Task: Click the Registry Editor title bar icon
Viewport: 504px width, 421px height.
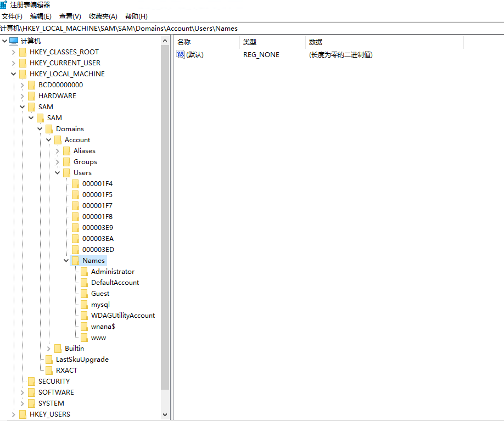Action: (x=3, y=4)
